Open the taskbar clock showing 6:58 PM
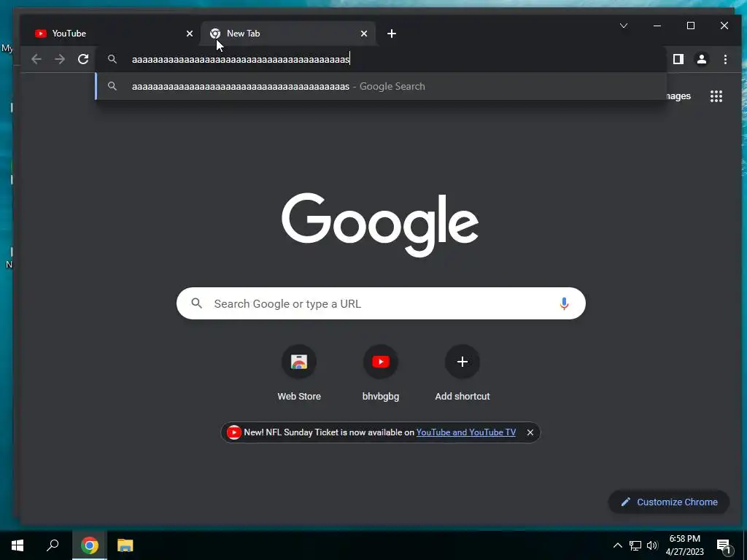747x560 pixels. click(684, 545)
